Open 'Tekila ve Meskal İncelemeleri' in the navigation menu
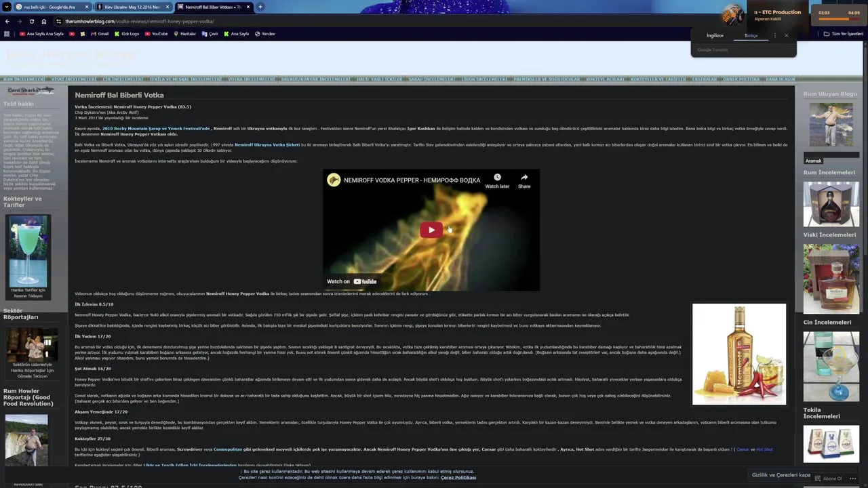 [x=186, y=79]
